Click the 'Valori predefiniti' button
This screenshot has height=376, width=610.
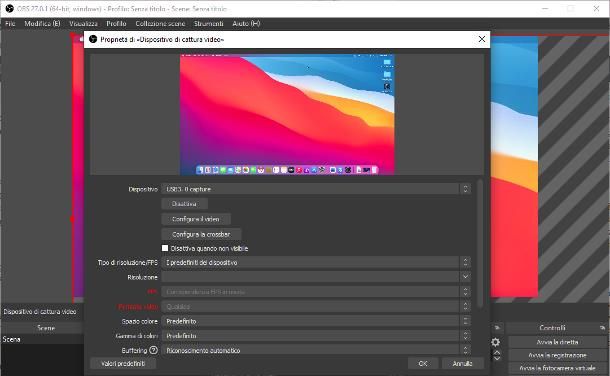pos(123,364)
